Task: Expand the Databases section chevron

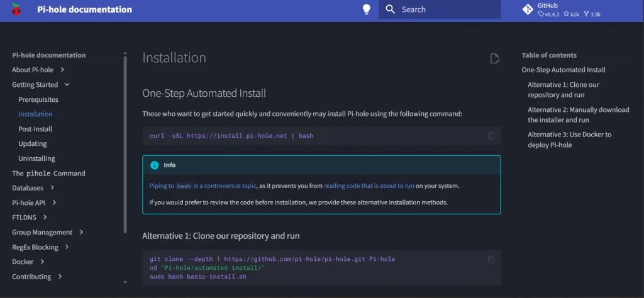Action: tap(52, 187)
